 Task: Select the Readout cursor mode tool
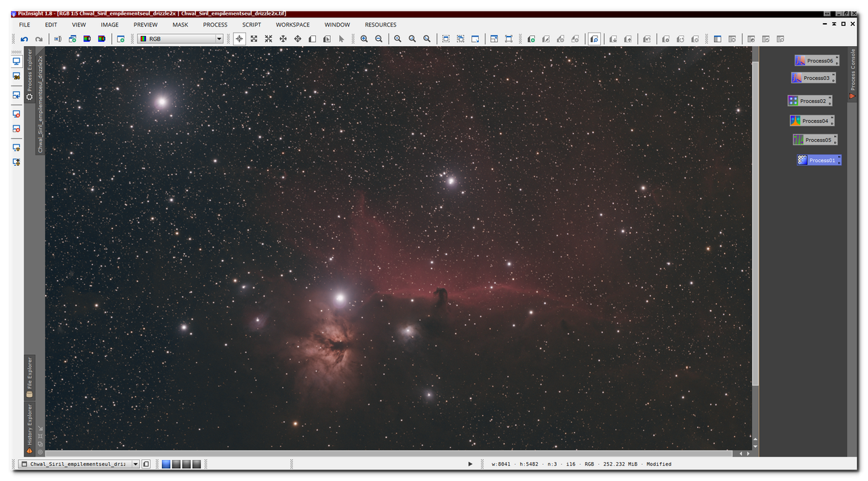239,39
